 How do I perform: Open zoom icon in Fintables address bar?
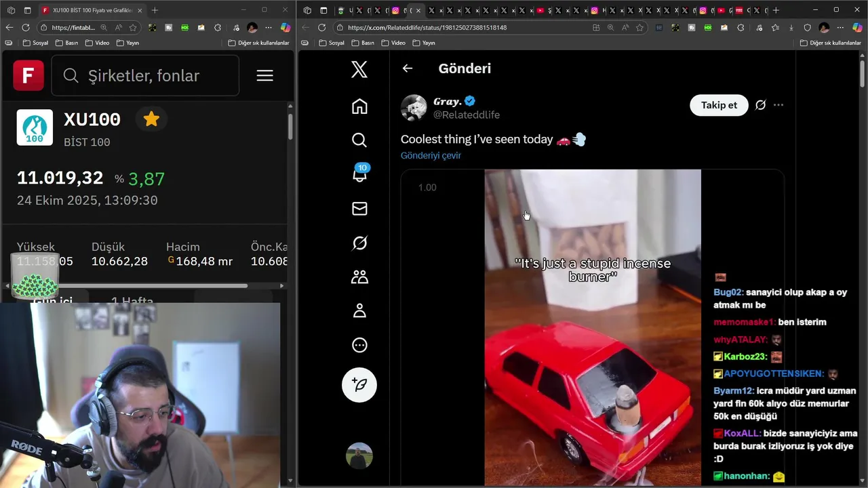[104, 28]
